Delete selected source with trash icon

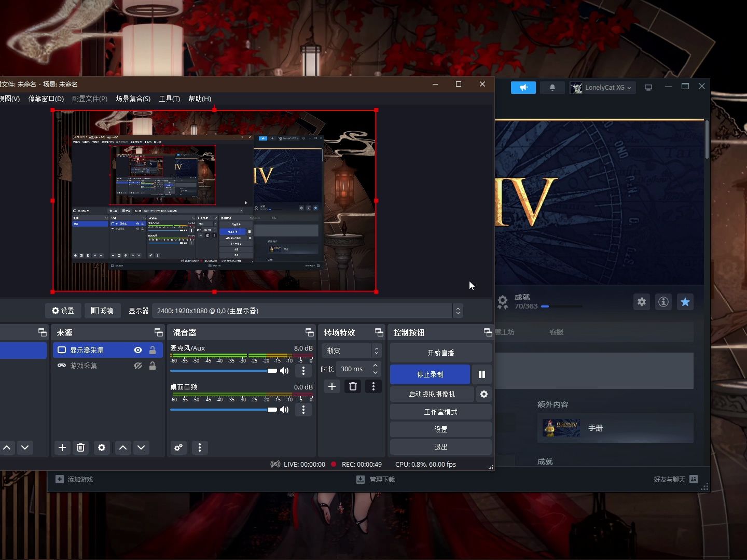pos(81,447)
